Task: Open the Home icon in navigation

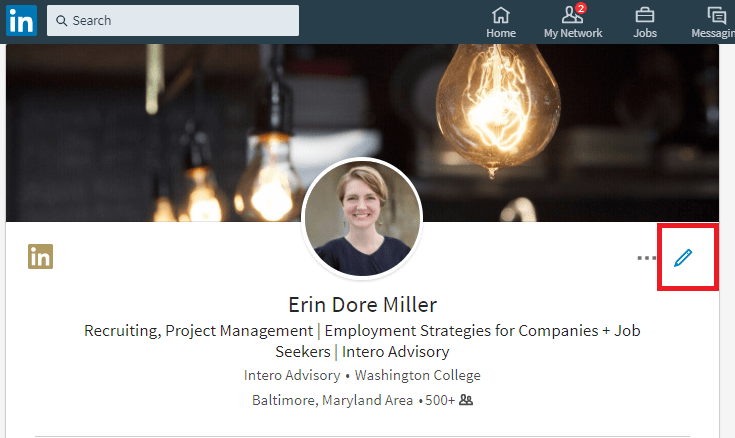Action: click(x=501, y=15)
